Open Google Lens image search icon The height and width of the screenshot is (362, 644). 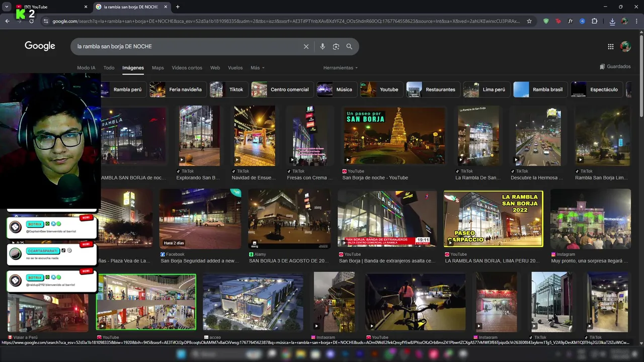click(336, 46)
